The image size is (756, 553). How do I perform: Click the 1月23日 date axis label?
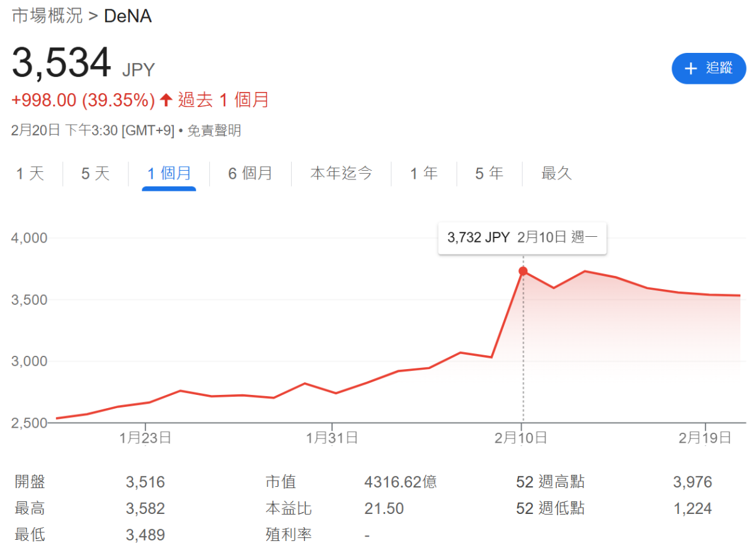[145, 437]
